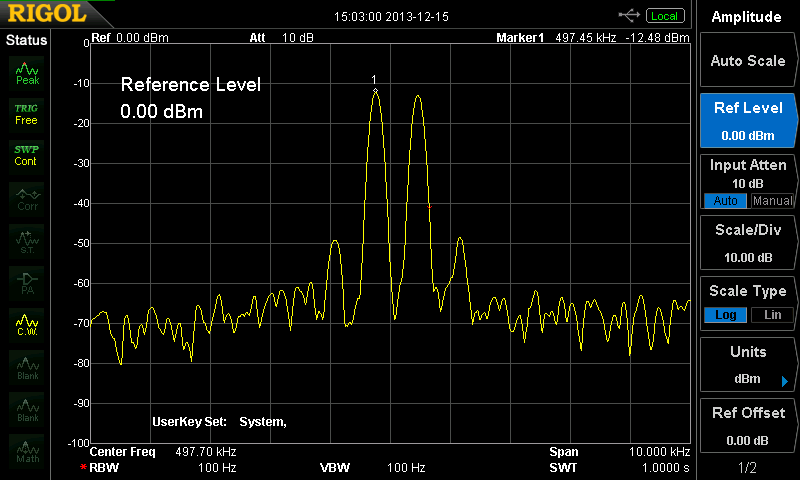Set Input Atten to Manual
The image size is (800, 480).
click(772, 201)
